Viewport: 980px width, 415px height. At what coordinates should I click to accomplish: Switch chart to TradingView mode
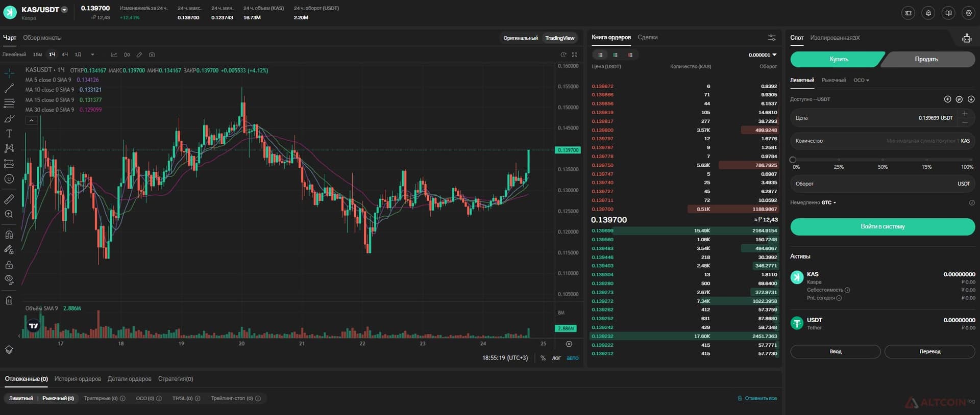(559, 38)
